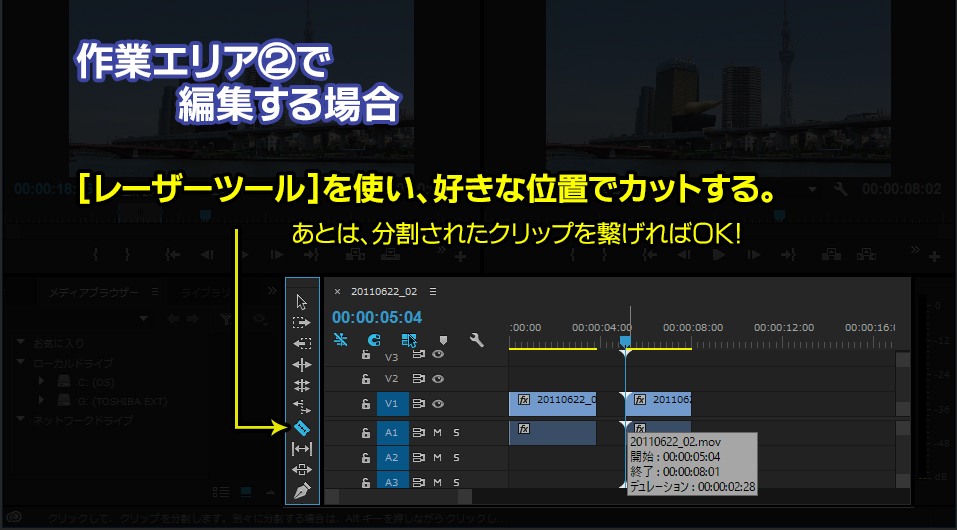The image size is (957, 530).
Task: Toggle Linked Selection in timeline header
Action: [409, 340]
